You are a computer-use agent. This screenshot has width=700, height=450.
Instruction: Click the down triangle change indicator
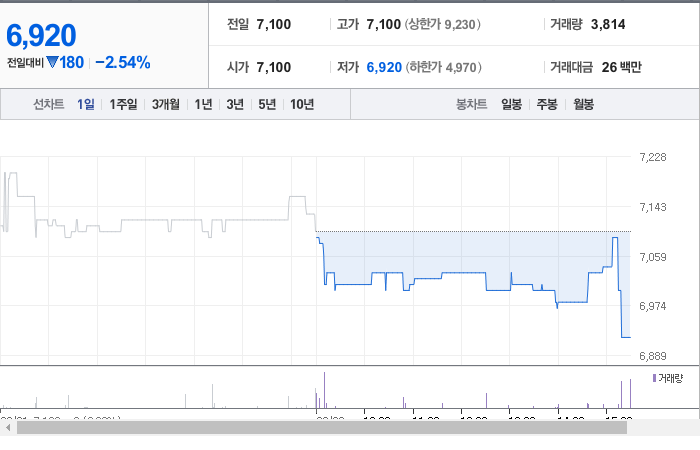click(x=52, y=62)
